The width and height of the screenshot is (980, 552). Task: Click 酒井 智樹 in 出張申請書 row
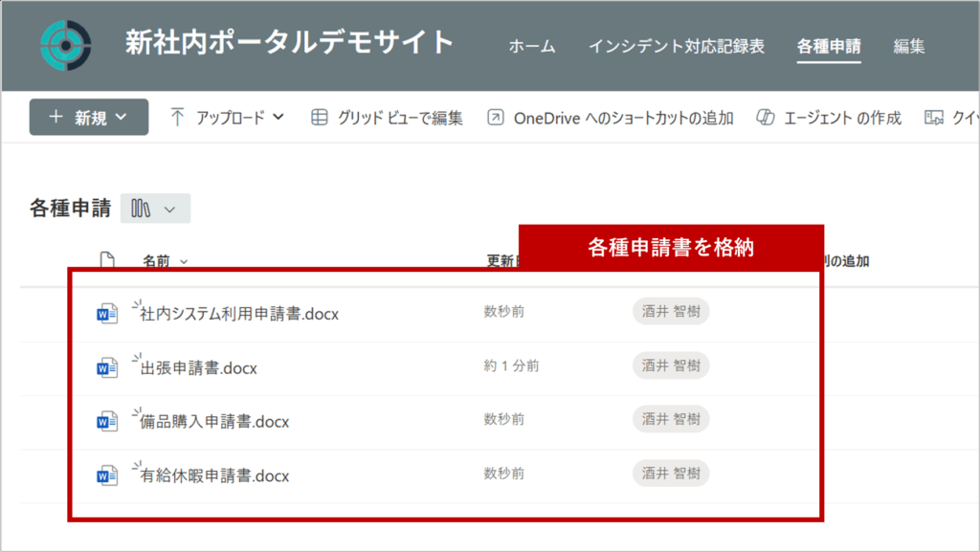671,365
